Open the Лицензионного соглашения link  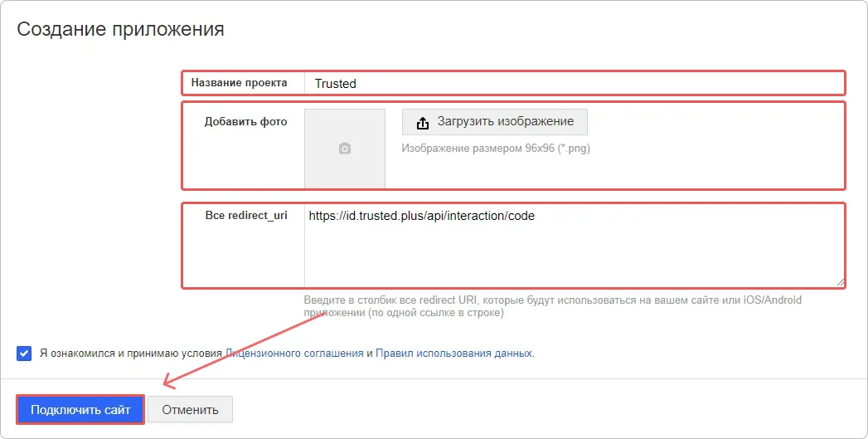294,353
